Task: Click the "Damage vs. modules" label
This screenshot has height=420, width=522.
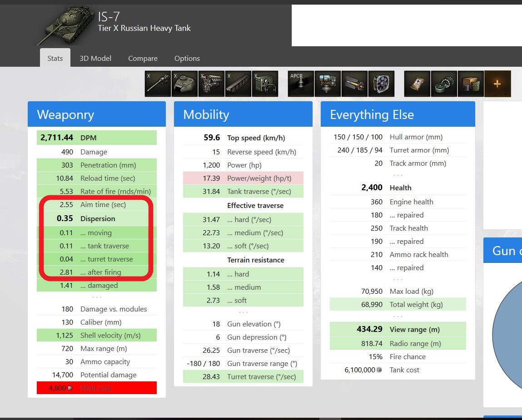Action: coord(114,309)
